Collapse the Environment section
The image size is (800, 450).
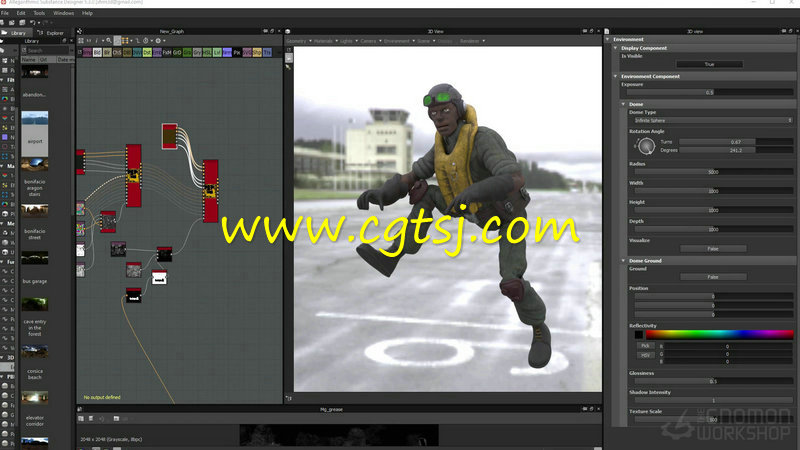(608, 39)
